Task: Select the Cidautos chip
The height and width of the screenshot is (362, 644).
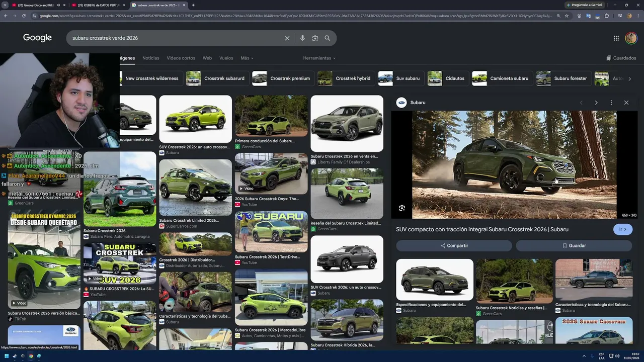Action: click(448, 78)
